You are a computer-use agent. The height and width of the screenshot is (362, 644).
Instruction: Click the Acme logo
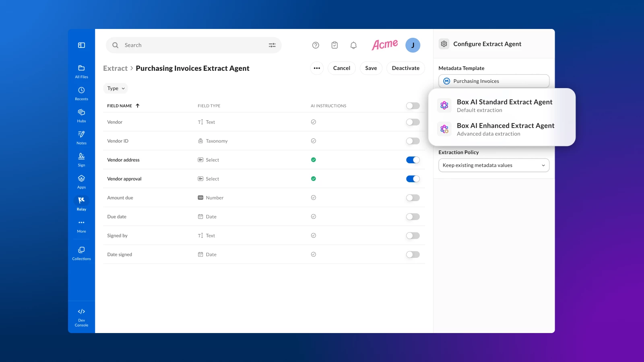tap(385, 45)
